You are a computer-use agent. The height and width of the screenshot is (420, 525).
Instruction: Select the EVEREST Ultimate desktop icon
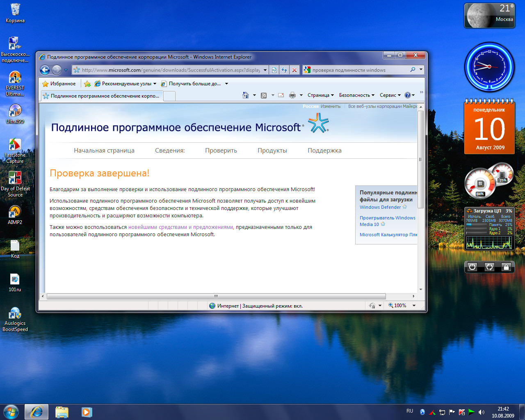[15, 84]
